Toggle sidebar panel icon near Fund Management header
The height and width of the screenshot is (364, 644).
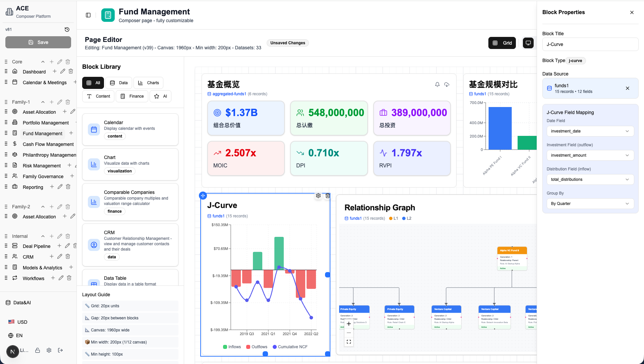pyautogui.click(x=88, y=15)
